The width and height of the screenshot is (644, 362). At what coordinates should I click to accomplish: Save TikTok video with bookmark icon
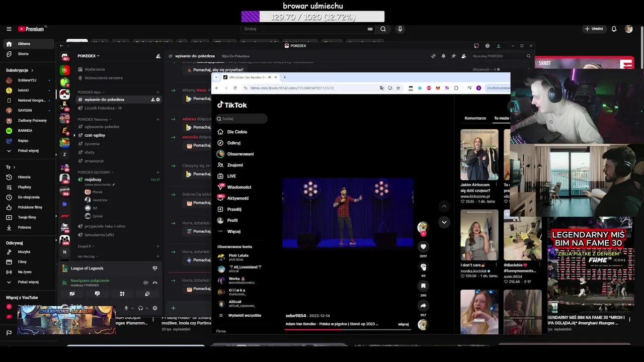[423, 286]
